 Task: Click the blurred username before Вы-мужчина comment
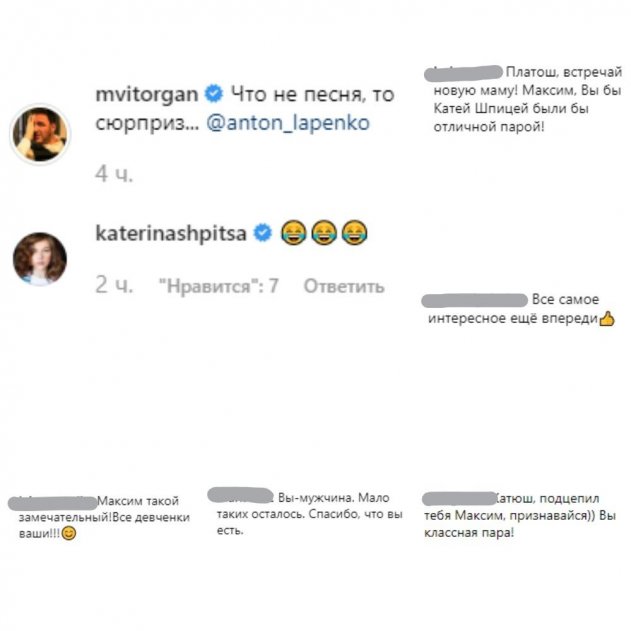[240, 495]
